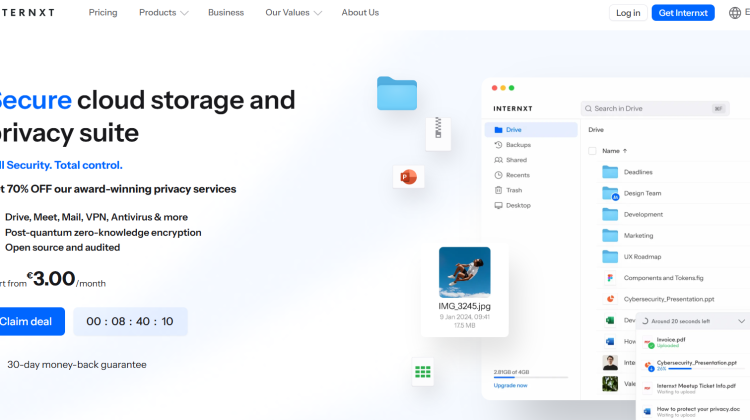This screenshot has height=420, width=750.
Task: Click the 2.81GB of 4GB storage bar
Action: (531, 377)
